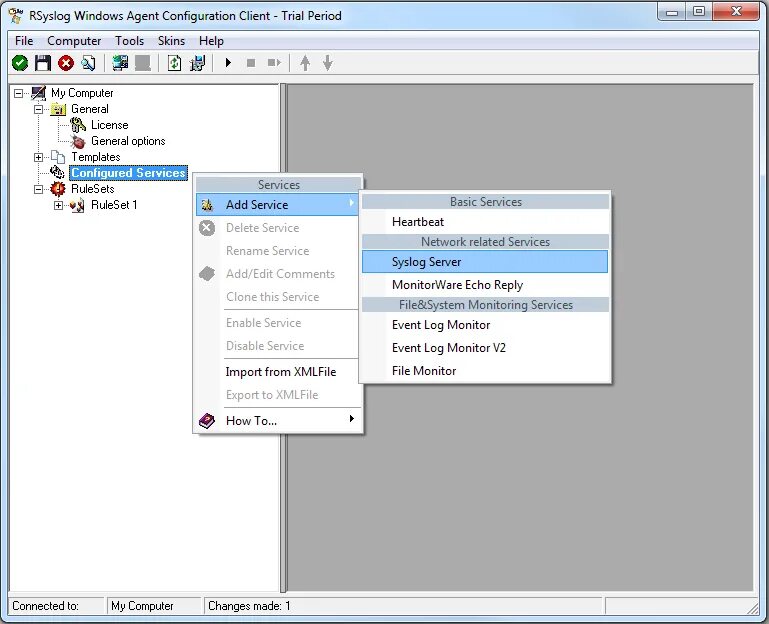This screenshot has width=769, height=624.
Task: Click the greyed disconnect computer toolbar icon
Action: click(143, 63)
